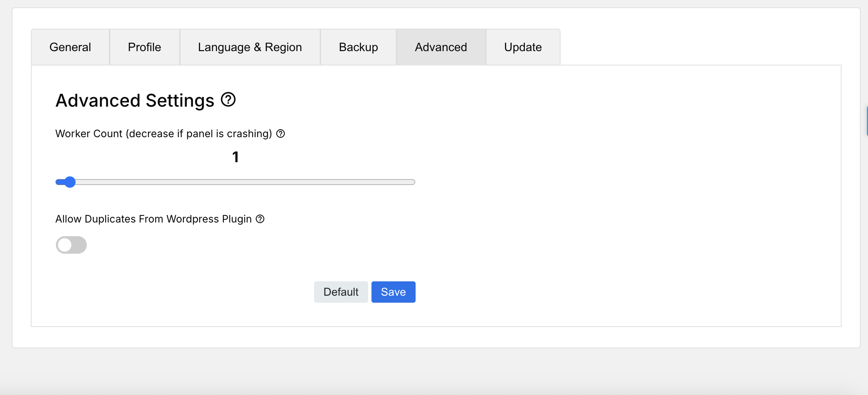Click the far right end of Worker Count track
This screenshot has width=868, height=395.
point(413,182)
